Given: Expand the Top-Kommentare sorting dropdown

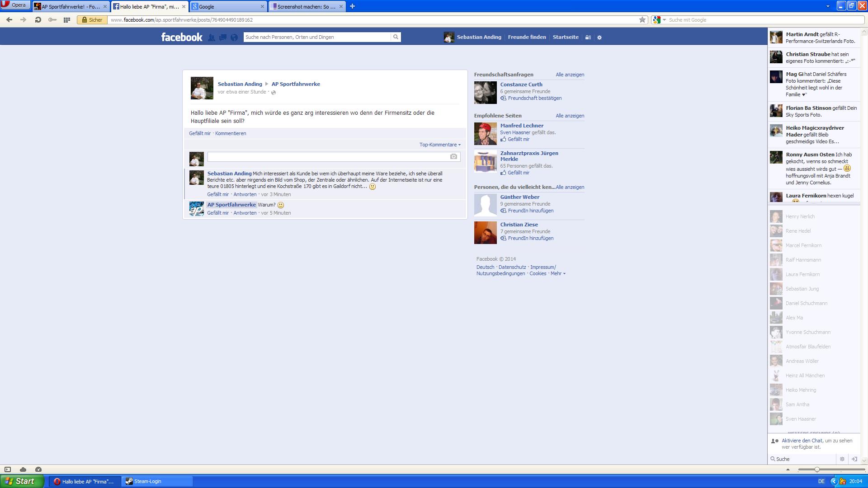Looking at the screenshot, I should (x=439, y=145).
